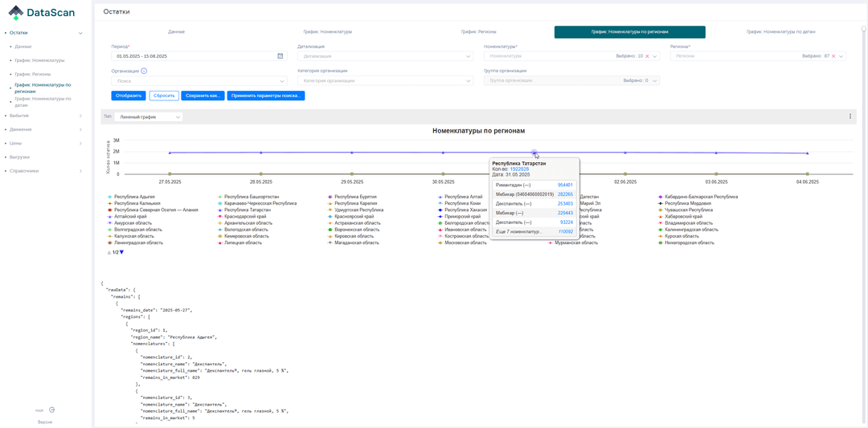Open the calendar picker in Период field

(x=280, y=56)
